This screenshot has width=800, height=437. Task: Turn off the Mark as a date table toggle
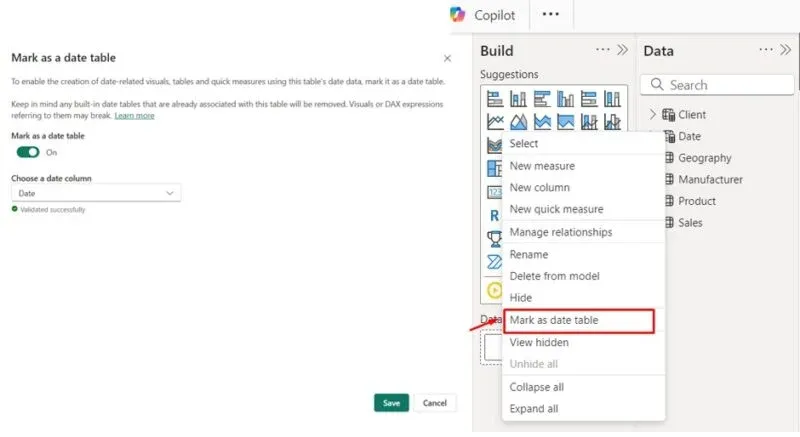(x=28, y=152)
